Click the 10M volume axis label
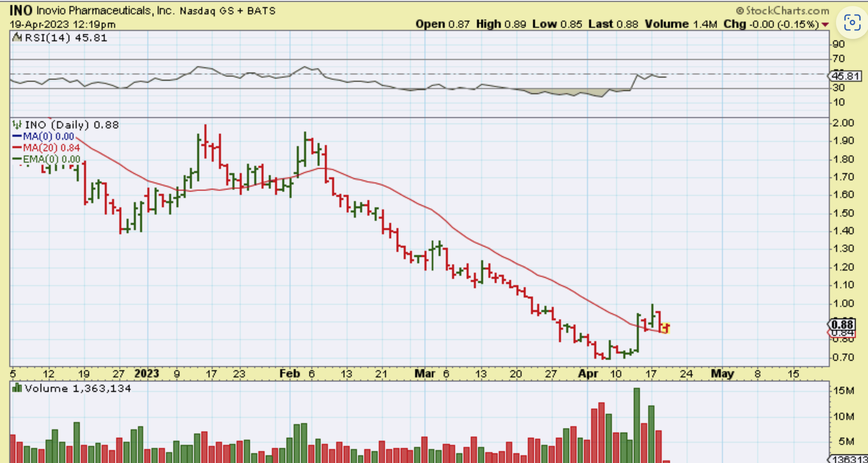868x463 pixels. [x=844, y=416]
